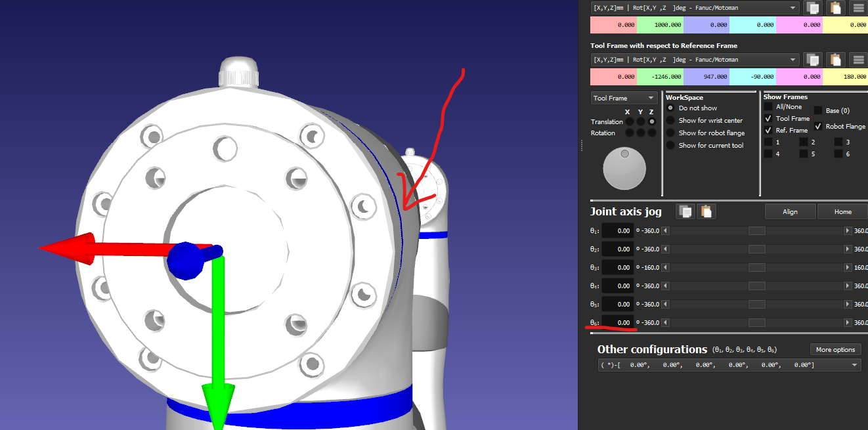Screen dimensions: 868x430
Task: Open the Tool Frame jog mode dropdown
Action: (x=624, y=98)
